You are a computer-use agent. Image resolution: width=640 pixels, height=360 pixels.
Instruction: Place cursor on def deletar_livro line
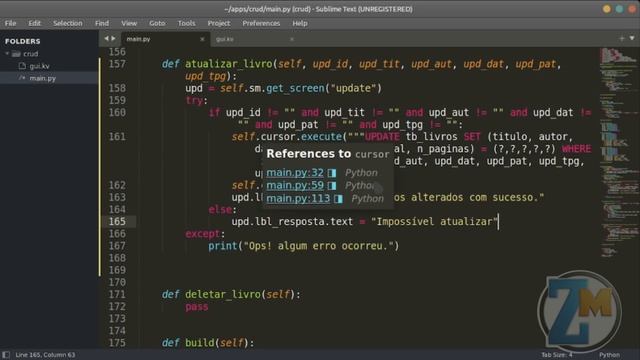pyautogui.click(x=231, y=294)
